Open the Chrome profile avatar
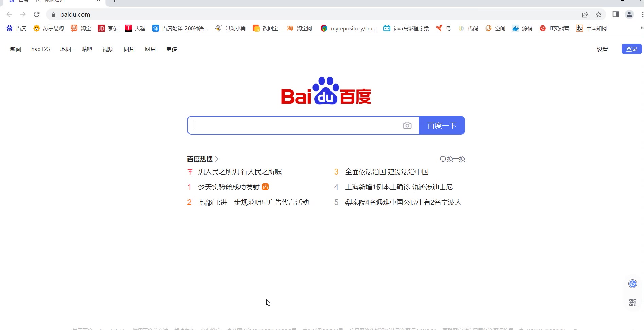Screen dimensions: 644x330 (629, 14)
